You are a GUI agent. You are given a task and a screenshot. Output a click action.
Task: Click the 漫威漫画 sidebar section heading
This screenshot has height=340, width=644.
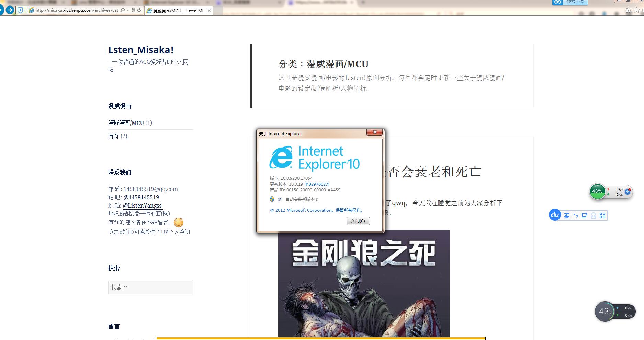pyautogui.click(x=120, y=106)
